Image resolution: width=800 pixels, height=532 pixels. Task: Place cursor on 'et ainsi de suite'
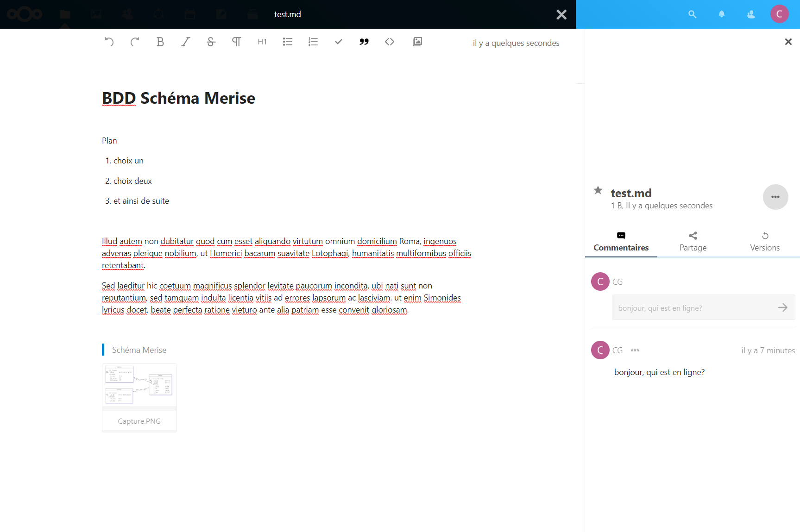click(141, 201)
